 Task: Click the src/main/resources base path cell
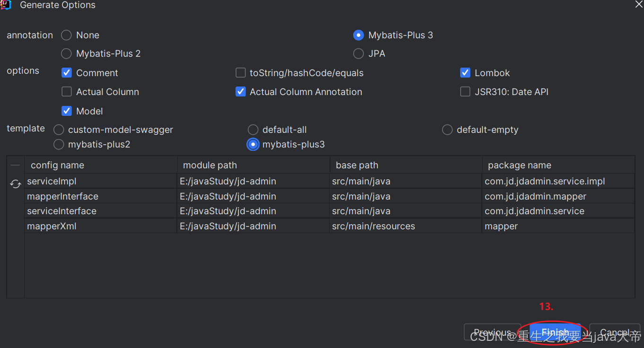point(406,226)
